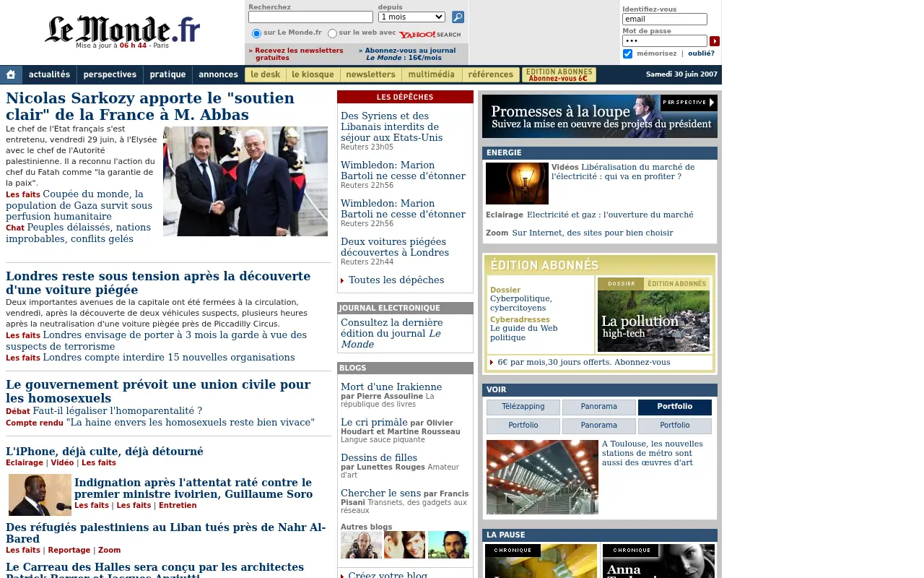Viewport: 924px width, 578px height.
Task: Open the Le Monde.fr logo
Action: click(122, 29)
